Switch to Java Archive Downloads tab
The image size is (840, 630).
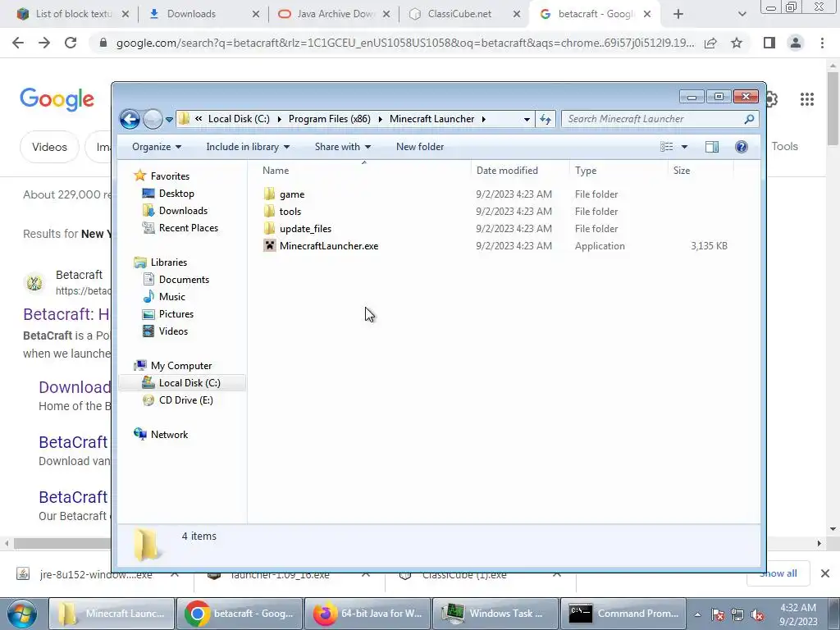click(335, 14)
